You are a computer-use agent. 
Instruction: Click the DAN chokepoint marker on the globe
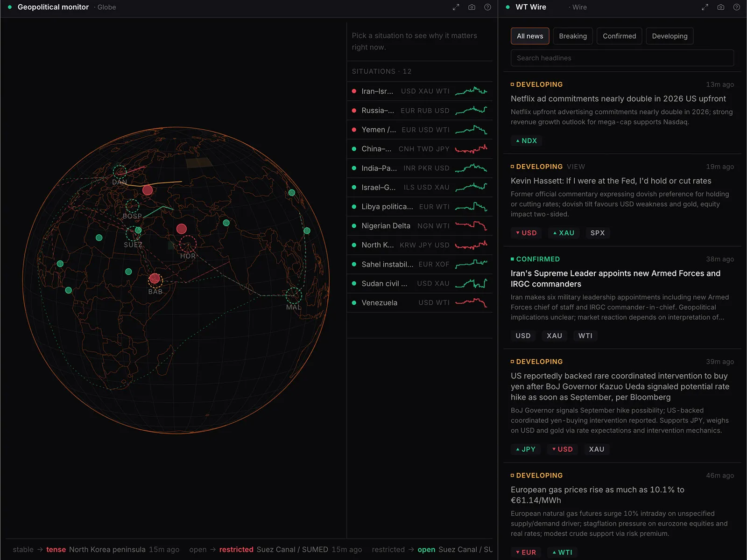point(120,172)
